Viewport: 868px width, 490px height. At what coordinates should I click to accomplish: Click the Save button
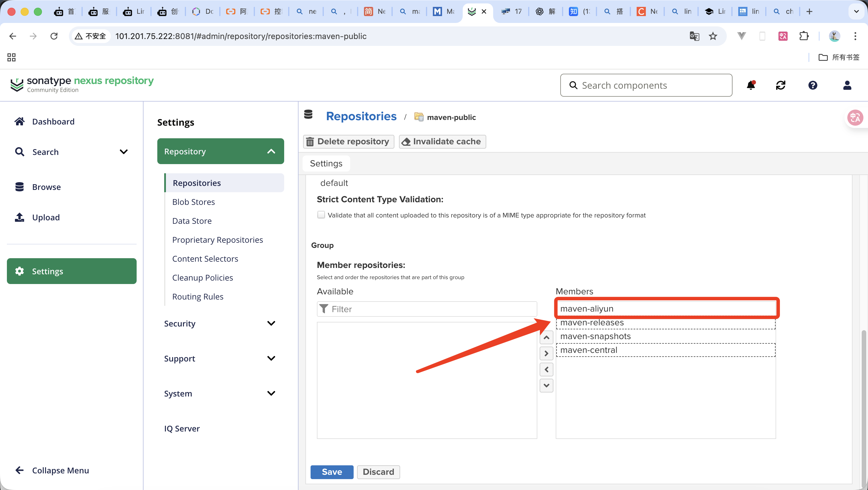click(x=332, y=472)
